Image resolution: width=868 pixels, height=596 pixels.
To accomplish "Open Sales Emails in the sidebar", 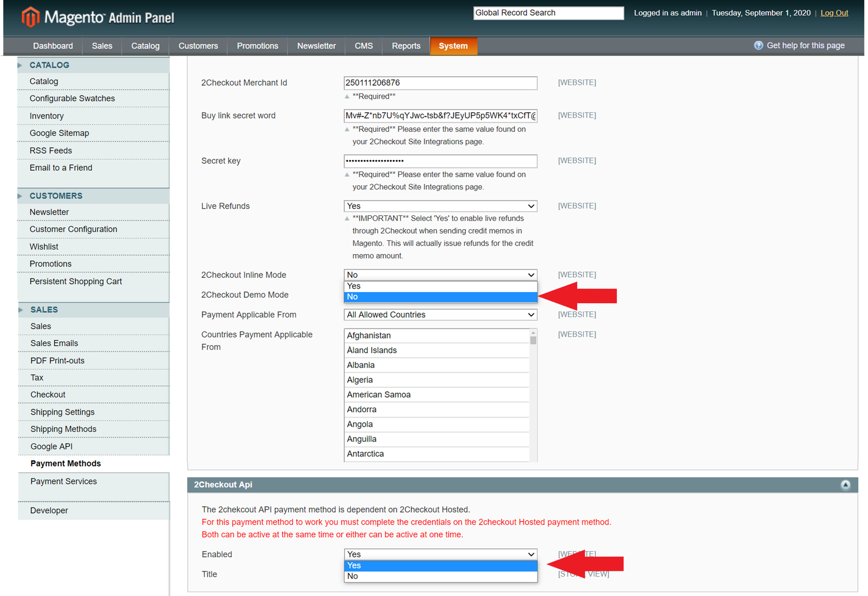I will click(x=94, y=344).
